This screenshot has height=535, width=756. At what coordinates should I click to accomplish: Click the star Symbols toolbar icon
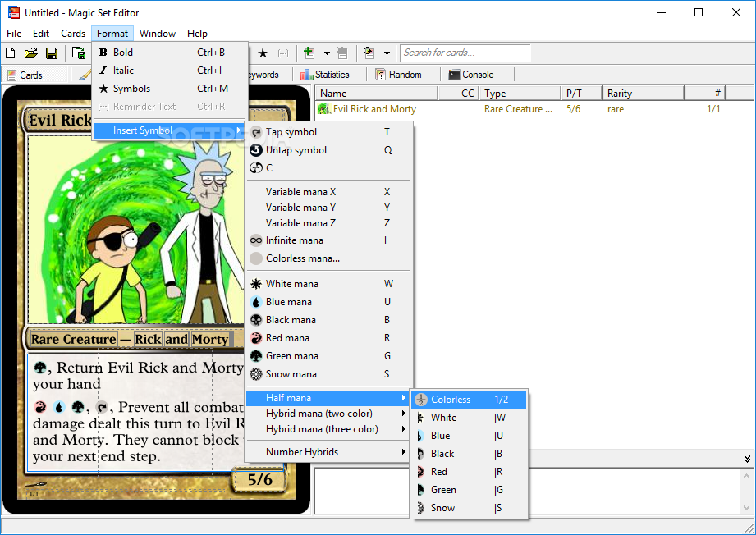(263, 53)
